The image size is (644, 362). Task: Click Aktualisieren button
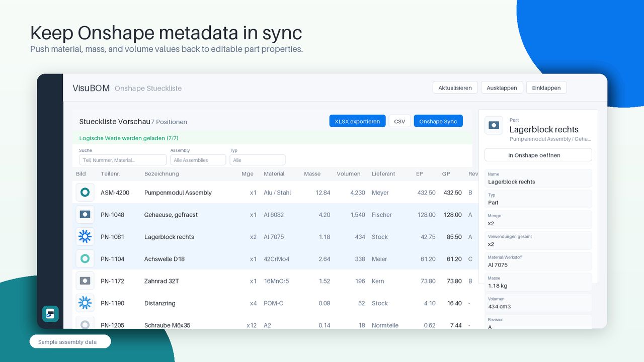click(x=455, y=87)
